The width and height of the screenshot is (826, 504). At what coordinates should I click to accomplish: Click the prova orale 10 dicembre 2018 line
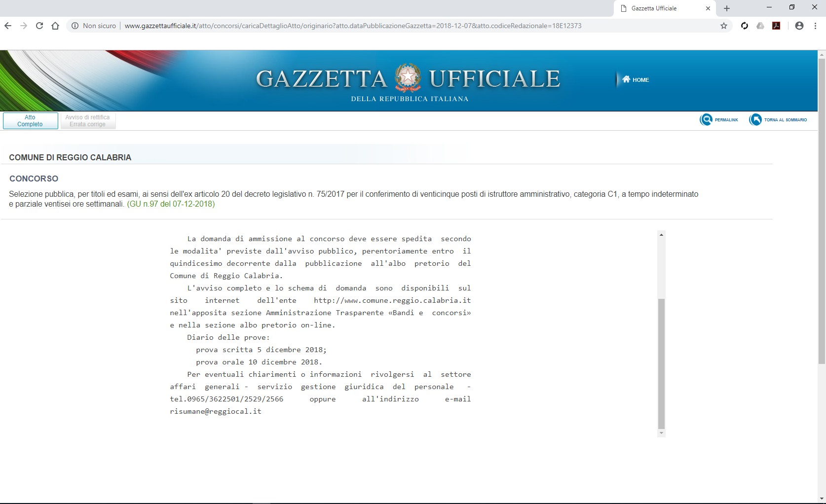click(259, 362)
